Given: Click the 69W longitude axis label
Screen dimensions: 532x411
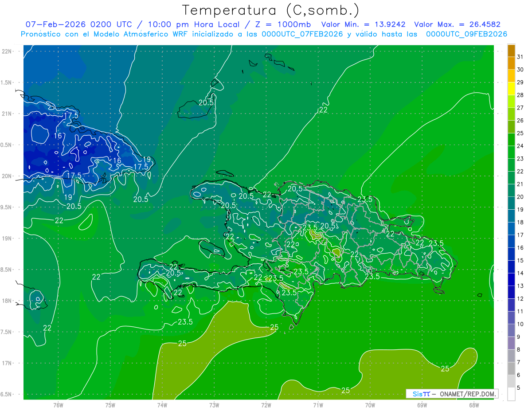Looking at the screenshot, I should click(422, 405).
